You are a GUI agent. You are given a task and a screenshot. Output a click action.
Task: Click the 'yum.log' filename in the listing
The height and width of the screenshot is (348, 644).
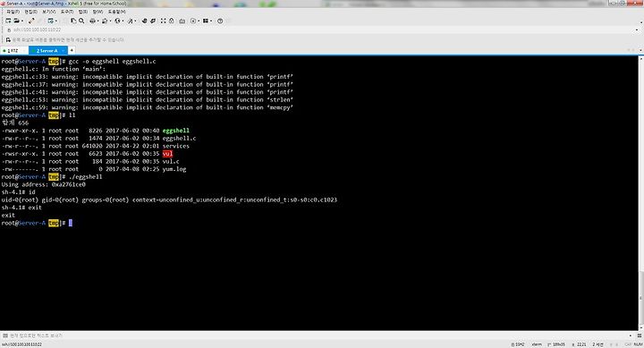(x=174, y=169)
